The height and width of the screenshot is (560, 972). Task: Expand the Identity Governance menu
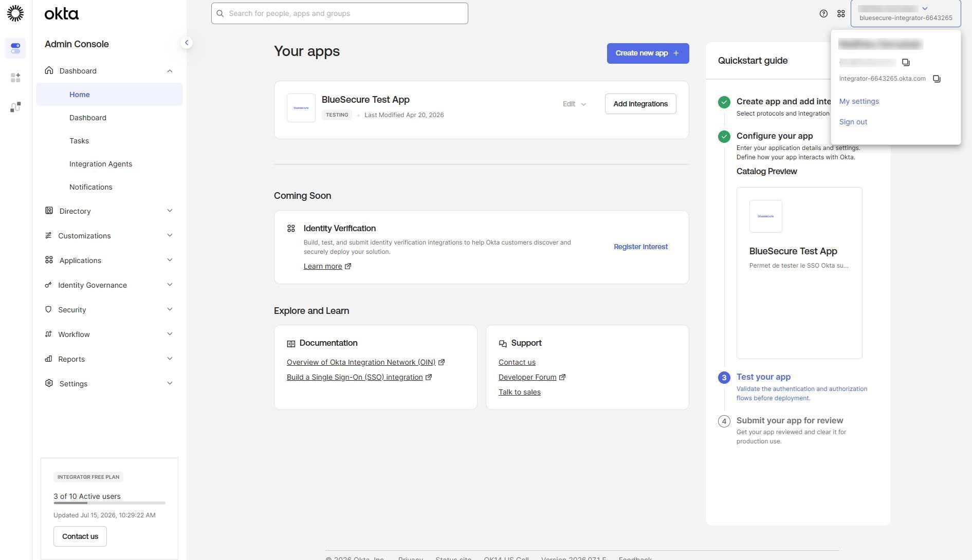click(170, 285)
